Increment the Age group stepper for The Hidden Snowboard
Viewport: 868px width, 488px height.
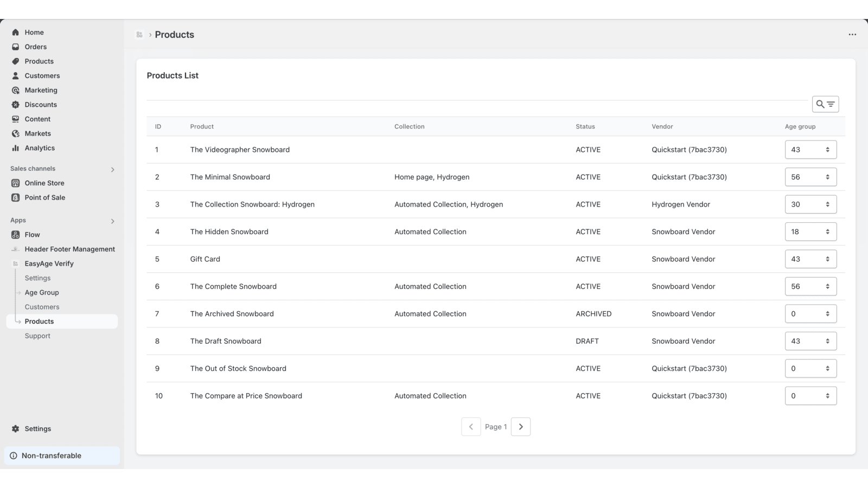point(827,229)
